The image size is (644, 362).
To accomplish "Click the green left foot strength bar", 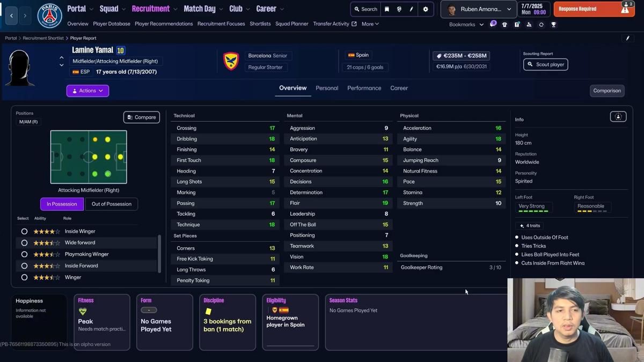I will click(533, 212).
